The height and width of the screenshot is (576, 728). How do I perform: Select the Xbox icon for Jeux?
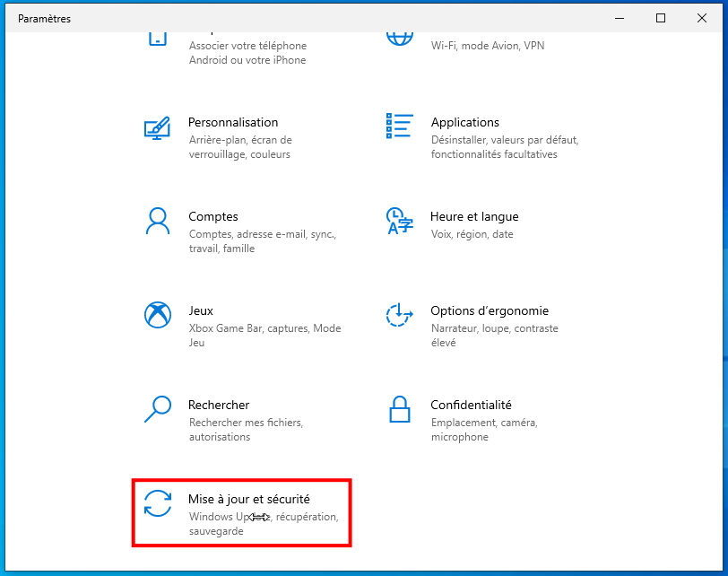point(158,316)
